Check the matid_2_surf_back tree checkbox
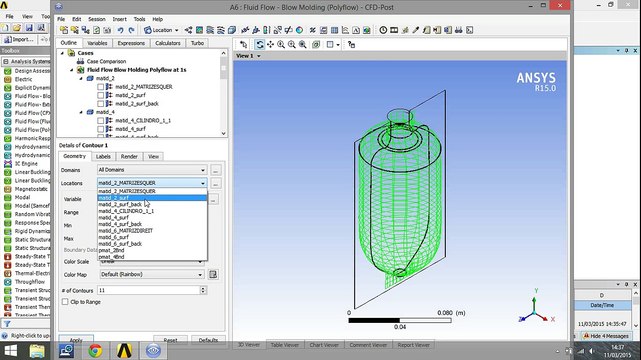Image resolution: width=641 pixels, height=360 pixels. (101, 104)
